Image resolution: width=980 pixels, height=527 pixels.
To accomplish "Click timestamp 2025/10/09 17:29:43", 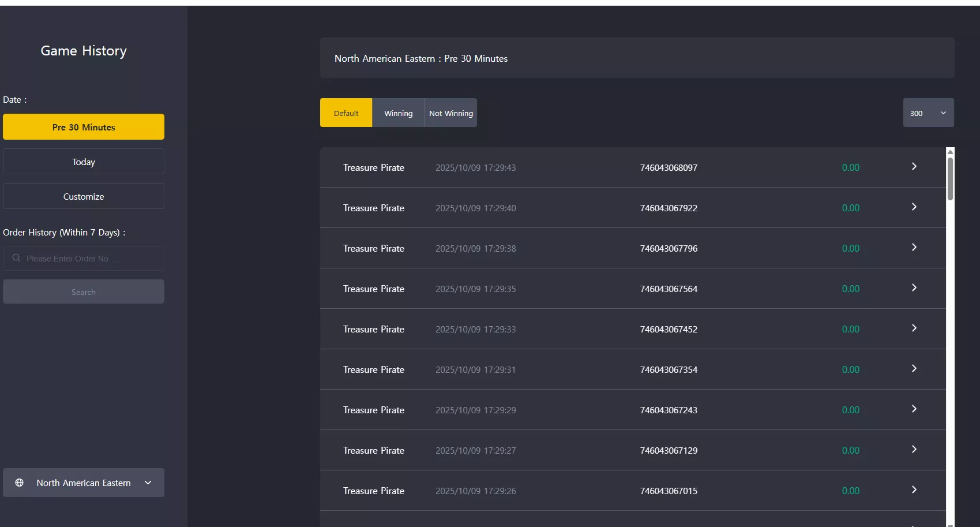I will pos(476,167).
